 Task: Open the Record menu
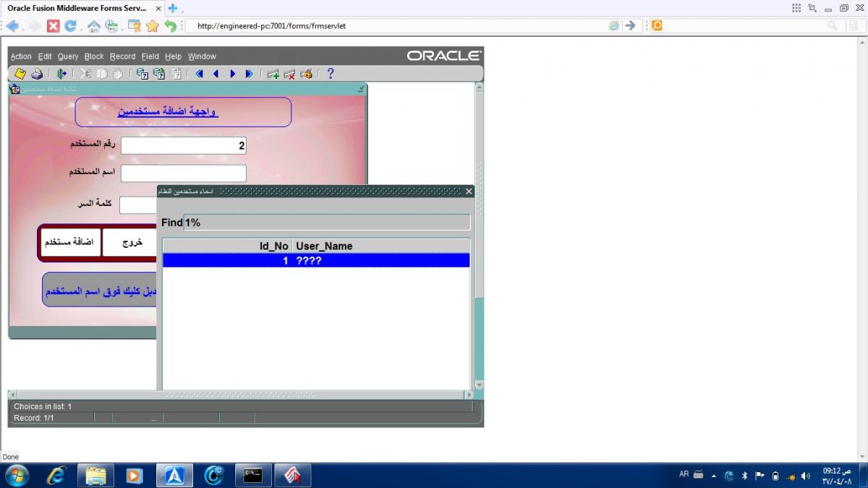122,56
